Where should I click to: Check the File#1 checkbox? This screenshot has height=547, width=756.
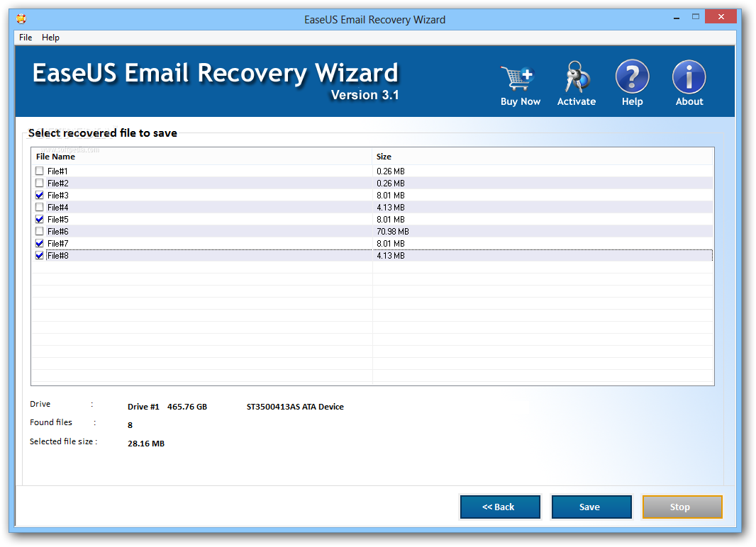(40, 171)
